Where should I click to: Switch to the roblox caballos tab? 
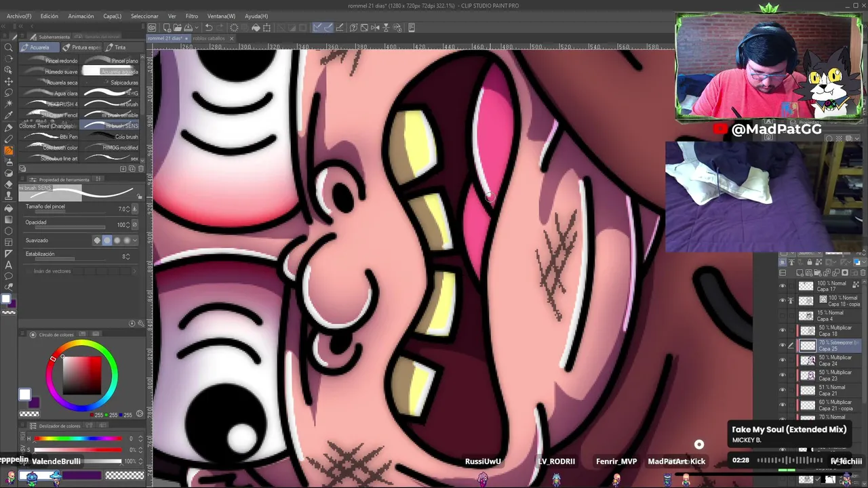coord(208,38)
